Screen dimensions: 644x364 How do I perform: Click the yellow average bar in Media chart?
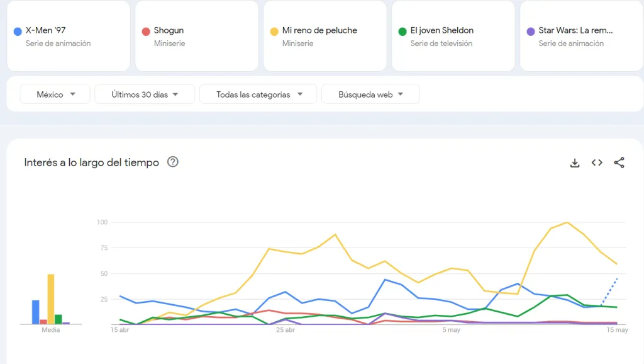coord(51,299)
